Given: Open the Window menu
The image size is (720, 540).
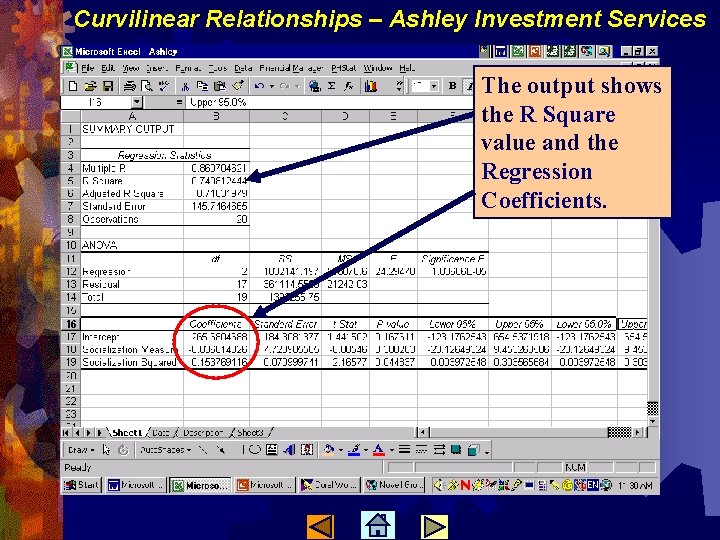Looking at the screenshot, I should [377, 68].
